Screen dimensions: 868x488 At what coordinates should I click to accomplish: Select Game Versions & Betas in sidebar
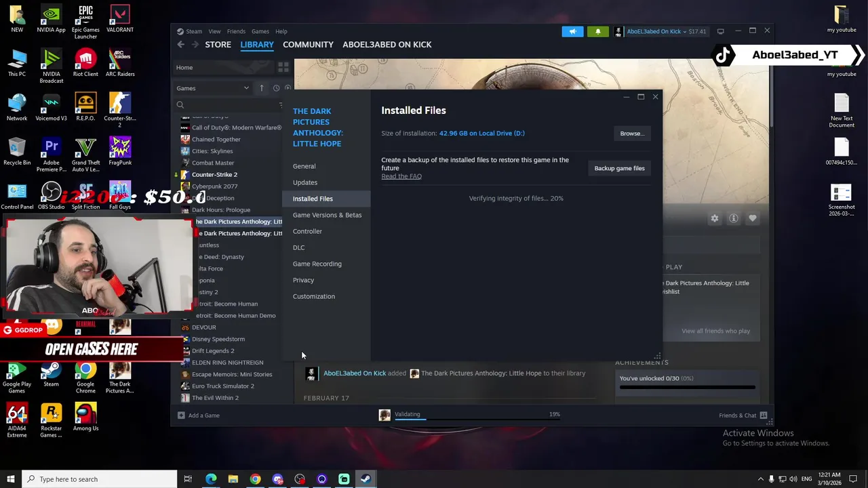(x=326, y=215)
